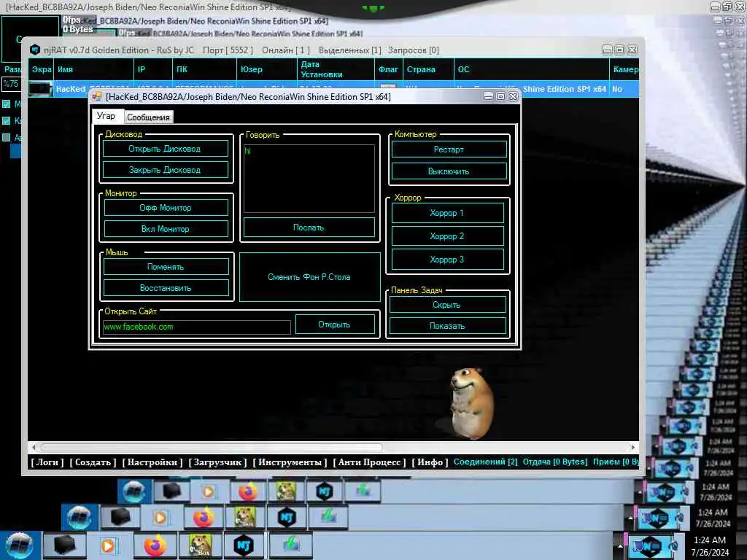The image size is (747, 560).
Task: Click the taskbar clock showing 1:24 AM
Action: 710,546
